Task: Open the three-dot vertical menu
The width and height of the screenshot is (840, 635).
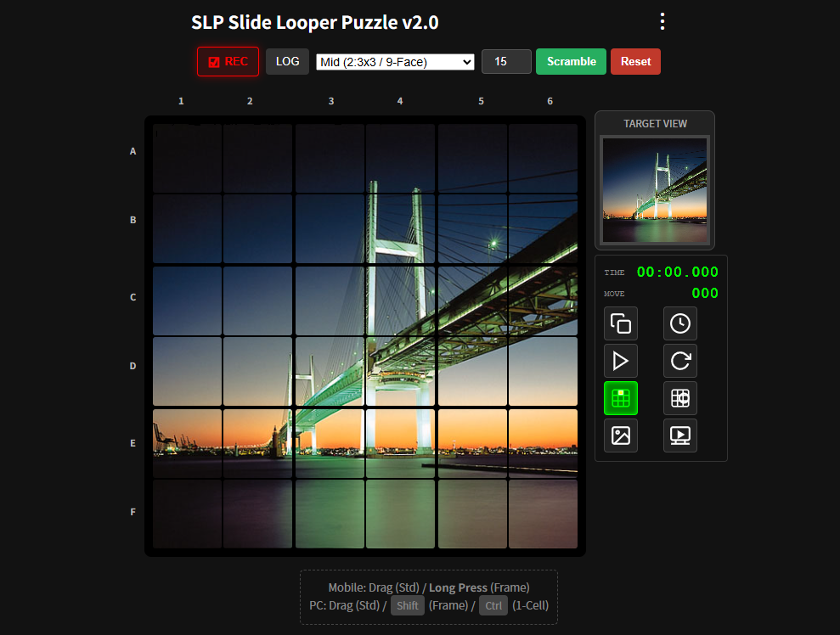Action: click(662, 22)
